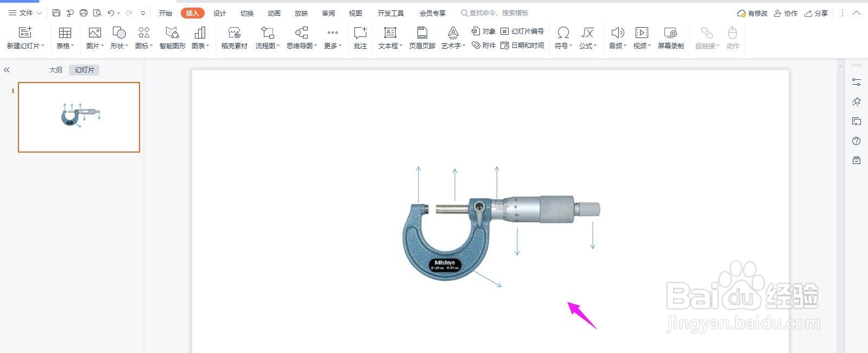Click the 新建幻灯片 icon

(26, 33)
